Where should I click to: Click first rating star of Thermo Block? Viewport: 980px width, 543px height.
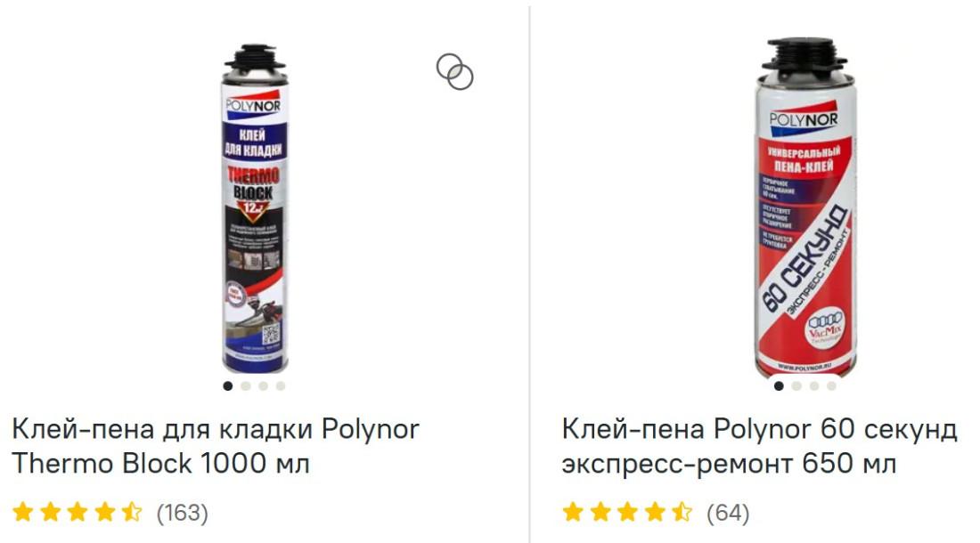click(x=23, y=512)
